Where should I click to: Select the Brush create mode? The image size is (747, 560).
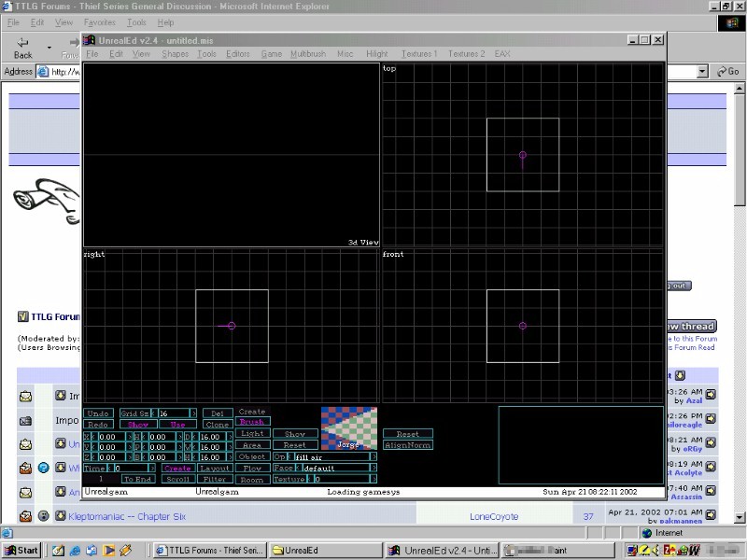tap(252, 422)
